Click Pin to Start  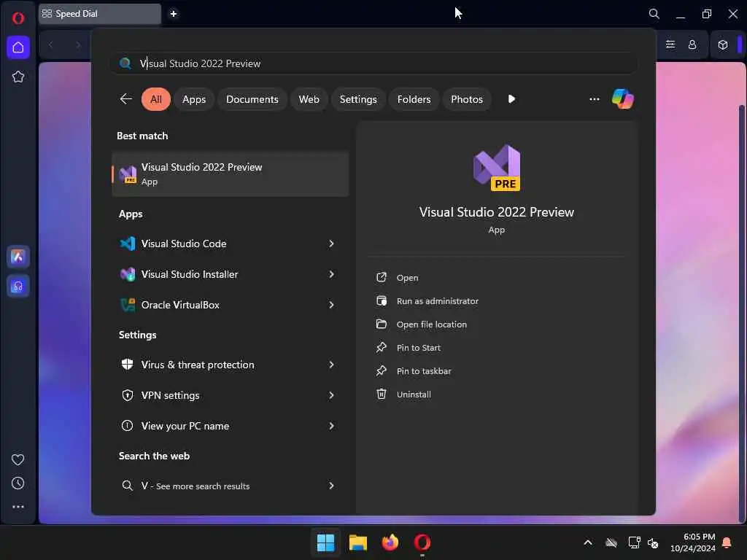[x=418, y=348]
